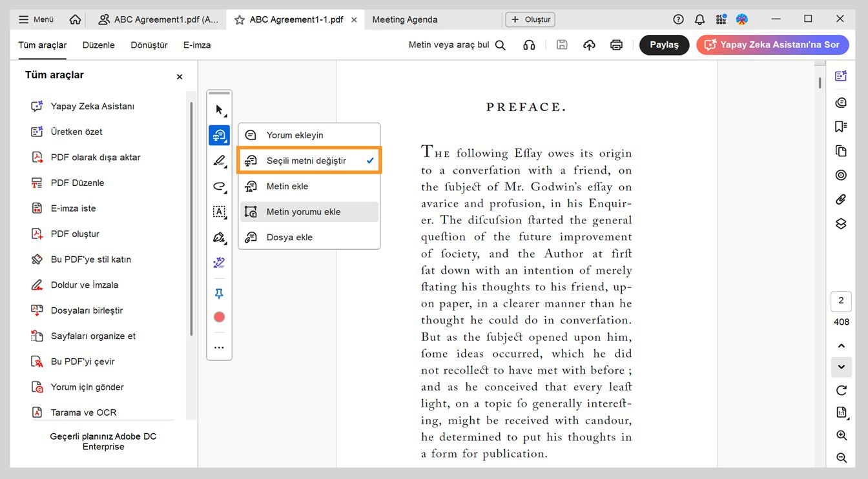Open the red color swatch
Screen dimensions: 868x479
[219, 317]
